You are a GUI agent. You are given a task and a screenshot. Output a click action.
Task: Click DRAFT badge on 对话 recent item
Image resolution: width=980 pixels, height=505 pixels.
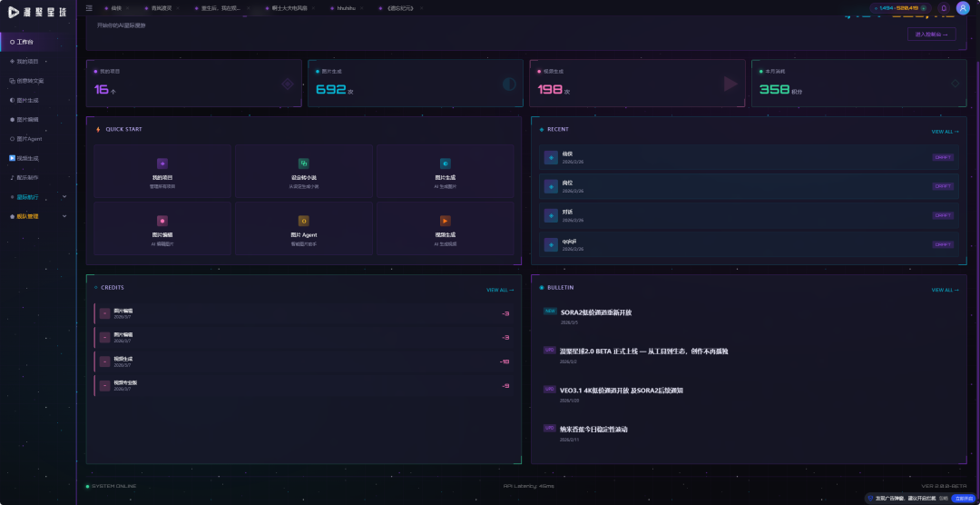(943, 215)
